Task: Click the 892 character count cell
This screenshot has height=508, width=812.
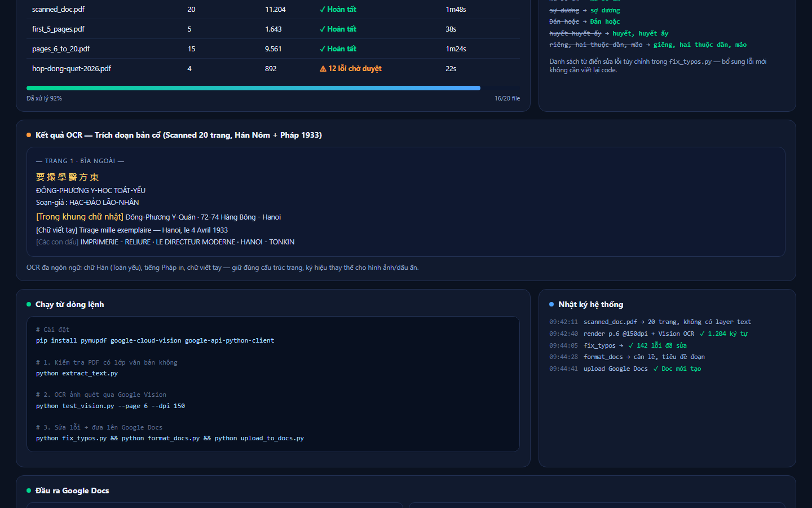Action: click(271, 69)
